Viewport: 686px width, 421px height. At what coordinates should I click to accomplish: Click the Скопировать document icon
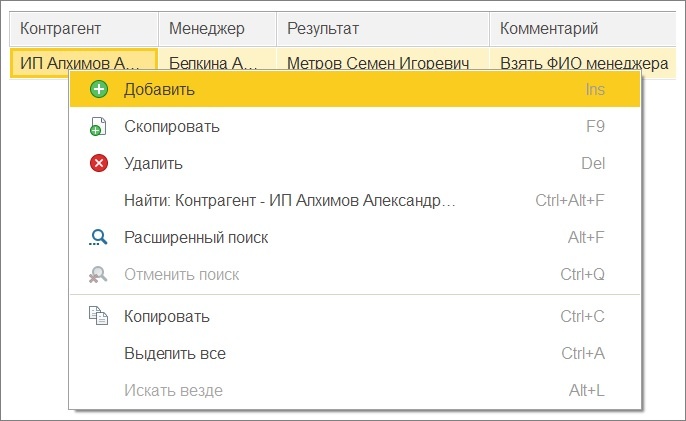click(98, 126)
